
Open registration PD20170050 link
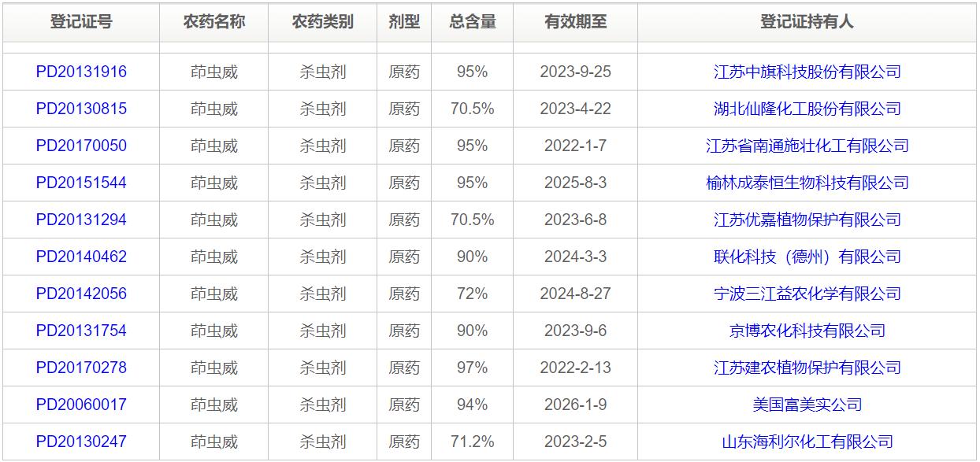[x=81, y=146]
